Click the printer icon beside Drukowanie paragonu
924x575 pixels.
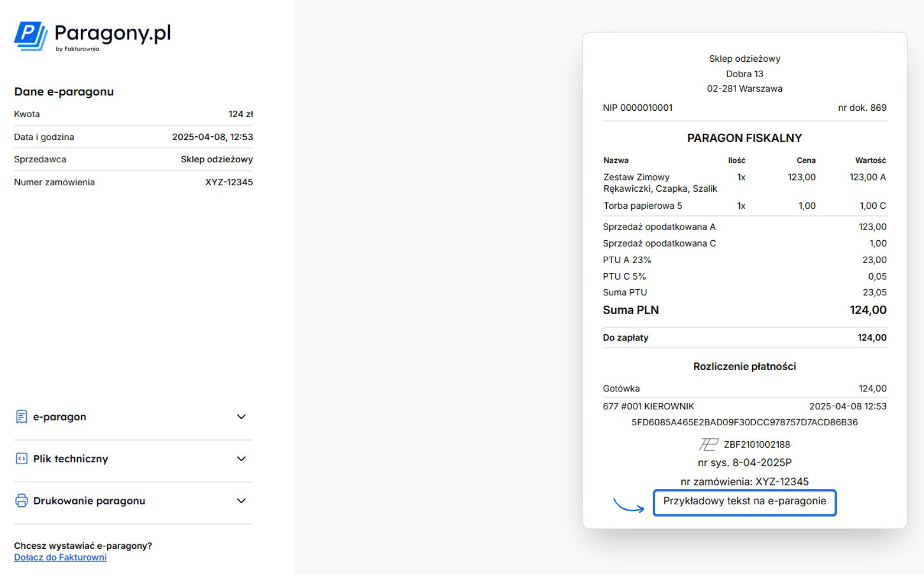(x=21, y=500)
